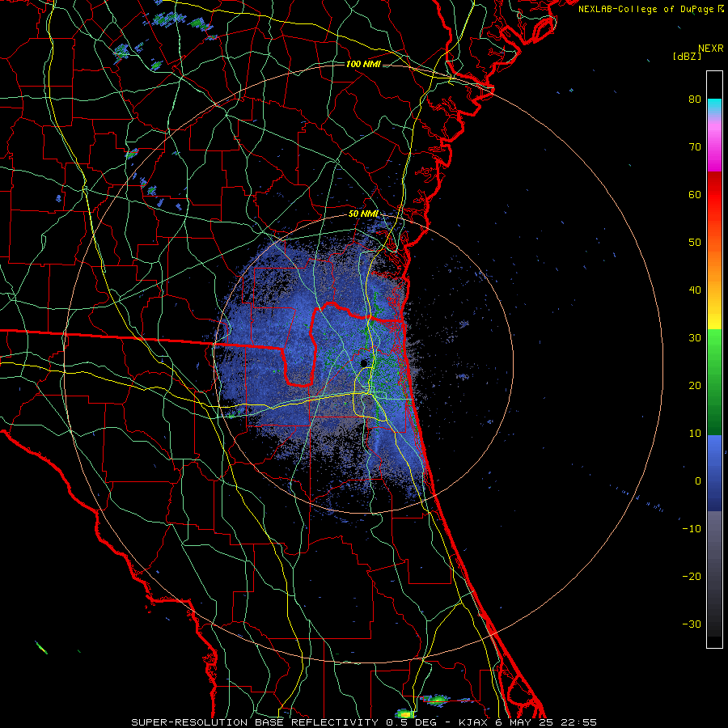Click the 20 dBZ scale value

tap(695, 386)
